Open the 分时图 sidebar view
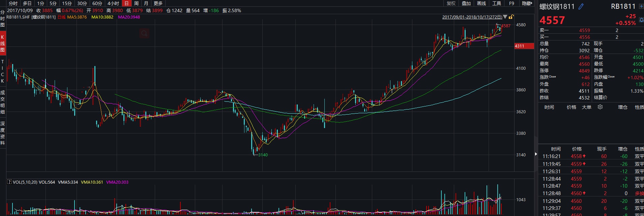This screenshot has width=644, height=216. click(3, 19)
